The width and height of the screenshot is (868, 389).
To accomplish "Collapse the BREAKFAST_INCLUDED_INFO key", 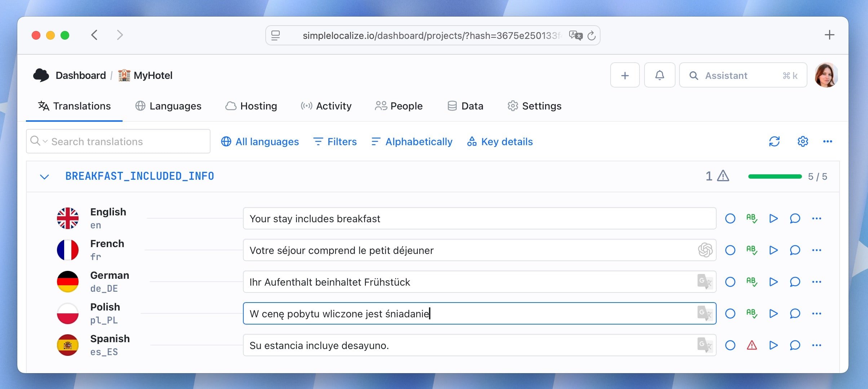I will point(44,176).
